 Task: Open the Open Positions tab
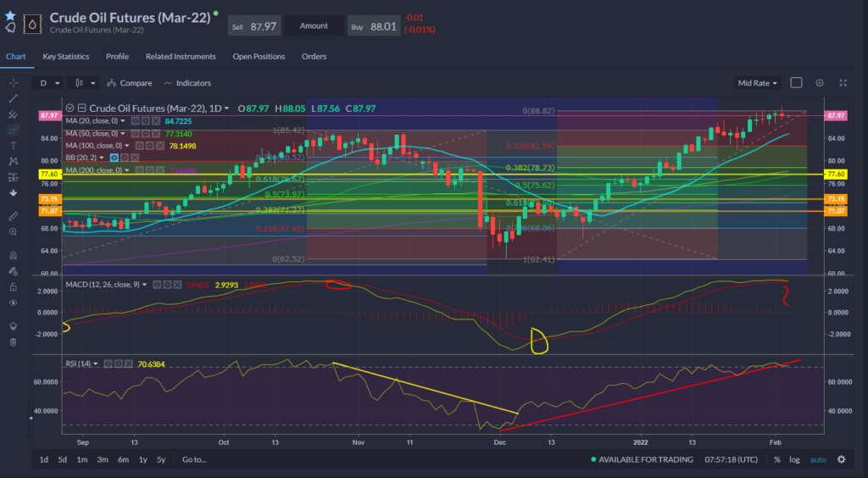pyautogui.click(x=259, y=57)
